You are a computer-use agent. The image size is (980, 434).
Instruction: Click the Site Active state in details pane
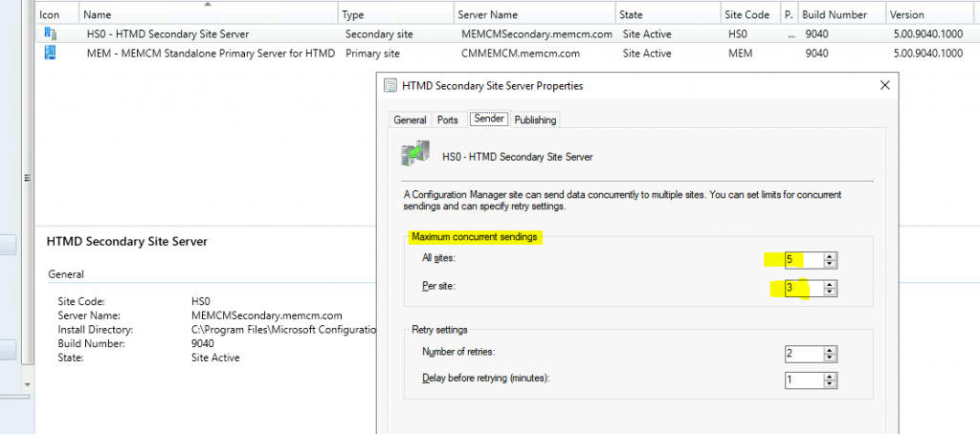[215, 358]
